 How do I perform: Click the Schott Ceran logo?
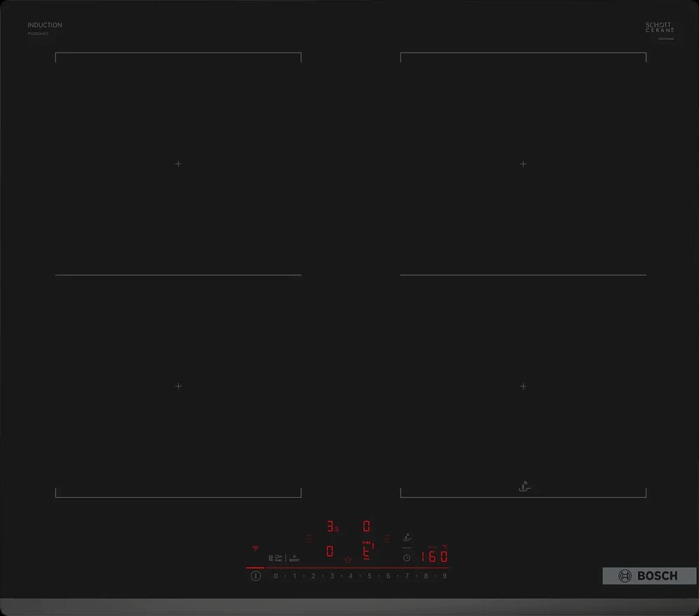pos(660,27)
